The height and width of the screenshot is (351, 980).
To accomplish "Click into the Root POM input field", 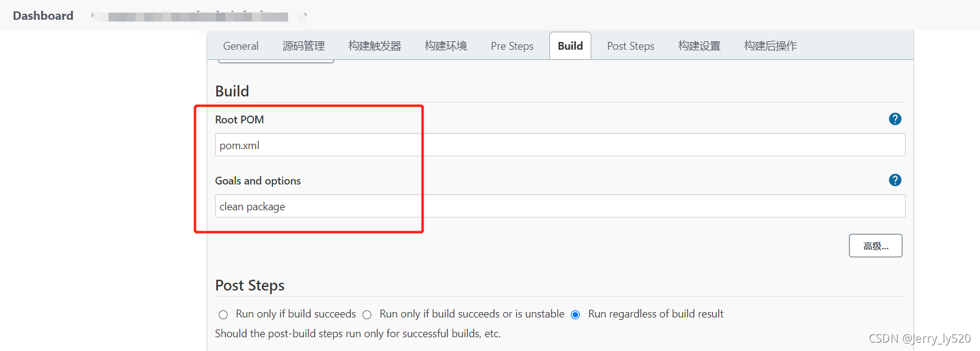I will pos(560,145).
